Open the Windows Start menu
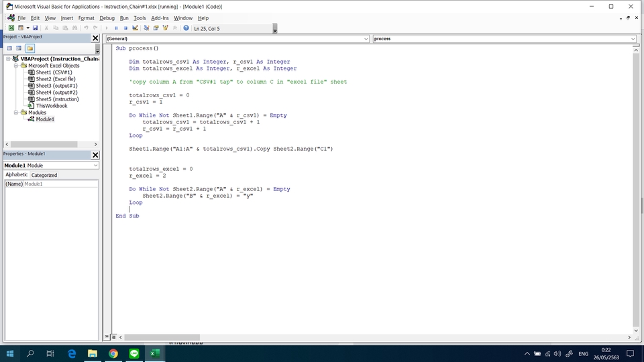 [x=10, y=353]
